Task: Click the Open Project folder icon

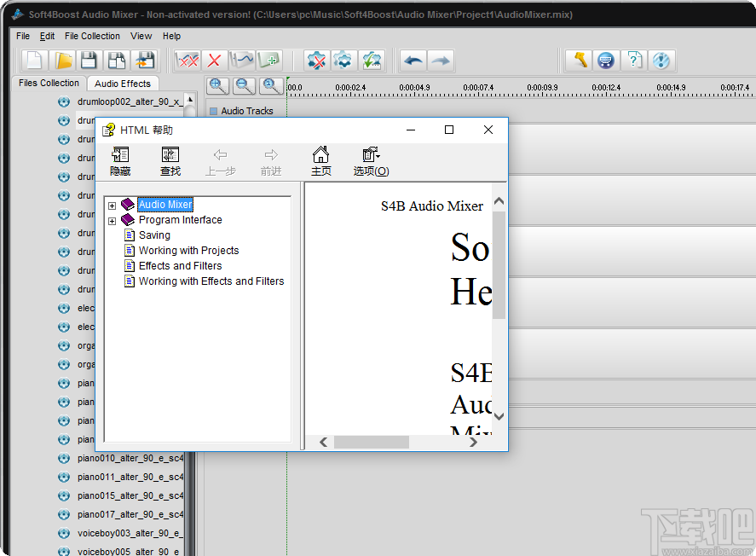Action: [62, 61]
